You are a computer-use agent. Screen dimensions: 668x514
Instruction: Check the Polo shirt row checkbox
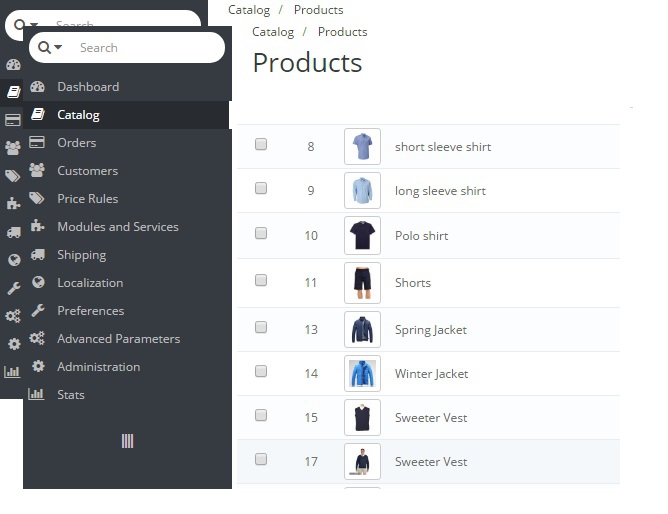(x=261, y=234)
